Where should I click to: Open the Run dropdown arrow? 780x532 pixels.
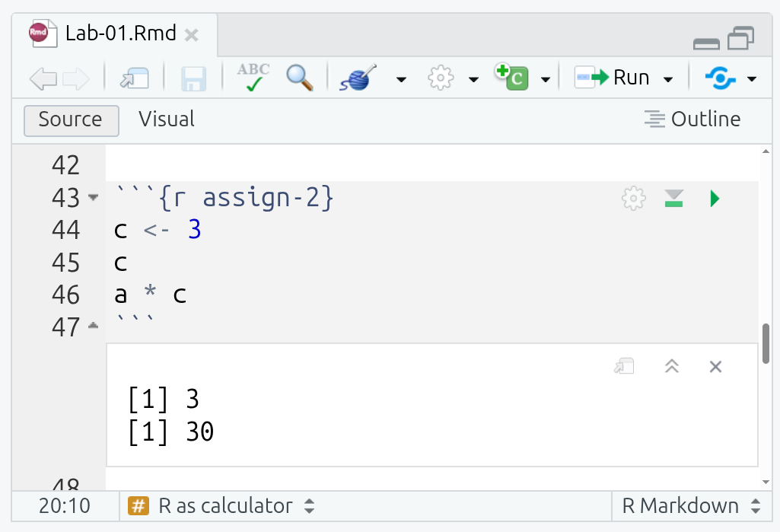(668, 79)
